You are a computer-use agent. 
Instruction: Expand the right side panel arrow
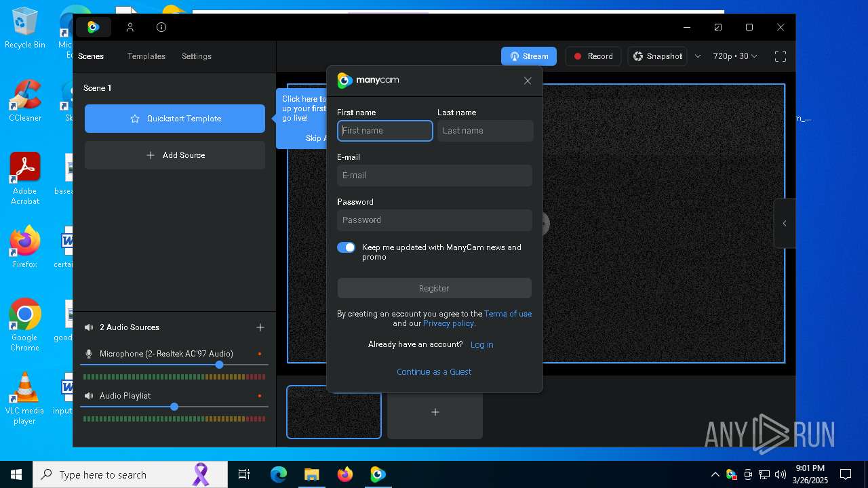785,223
